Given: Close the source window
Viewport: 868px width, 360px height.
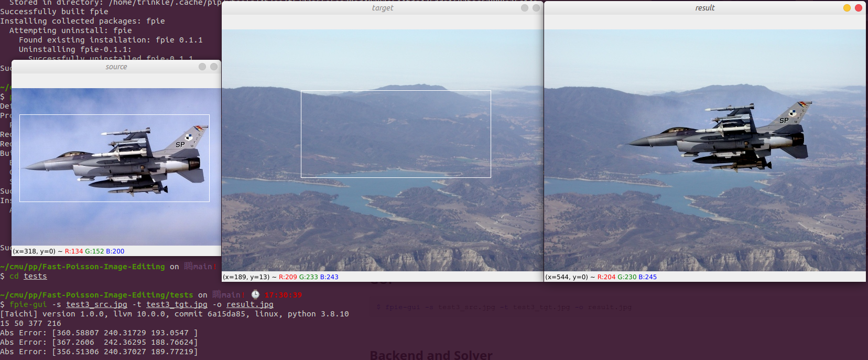Looking at the screenshot, I should (214, 67).
